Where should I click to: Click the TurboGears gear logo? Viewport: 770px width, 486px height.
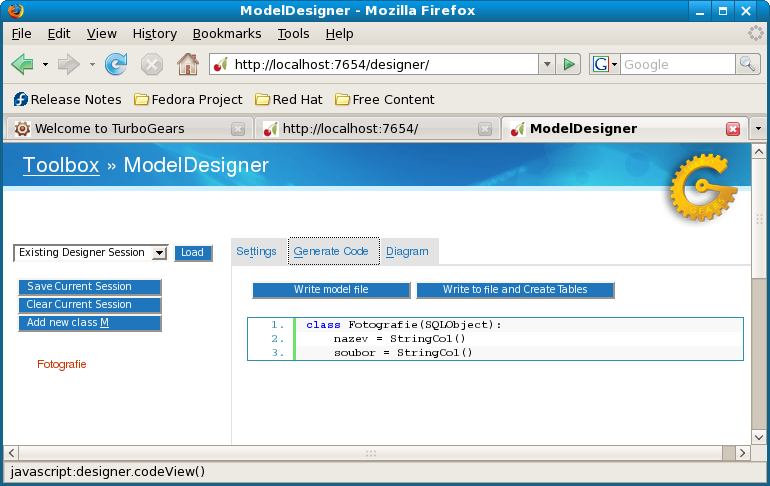(703, 188)
